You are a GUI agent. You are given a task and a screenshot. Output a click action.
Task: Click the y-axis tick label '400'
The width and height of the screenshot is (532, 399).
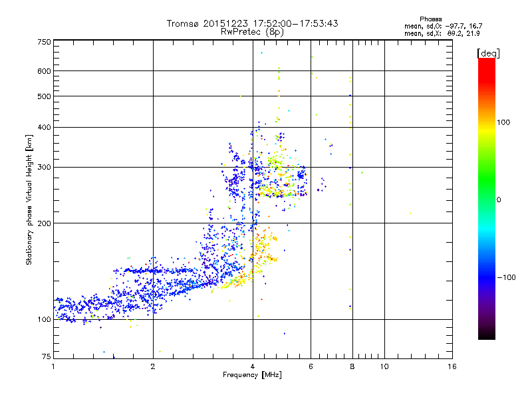(x=44, y=128)
